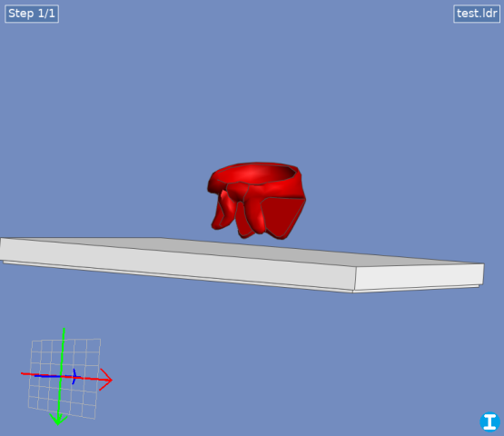This screenshot has width=504, height=436.
Task: Click the top of the green axis line
Action: 64,330
